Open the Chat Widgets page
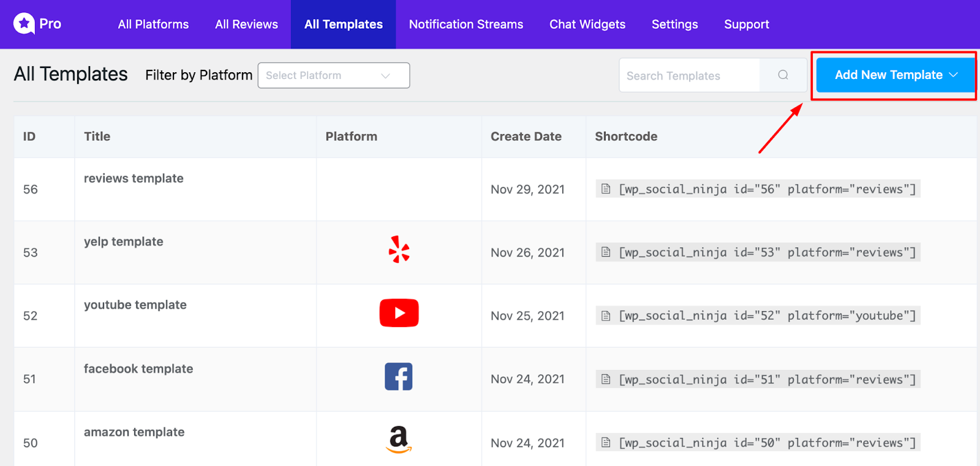 click(587, 24)
